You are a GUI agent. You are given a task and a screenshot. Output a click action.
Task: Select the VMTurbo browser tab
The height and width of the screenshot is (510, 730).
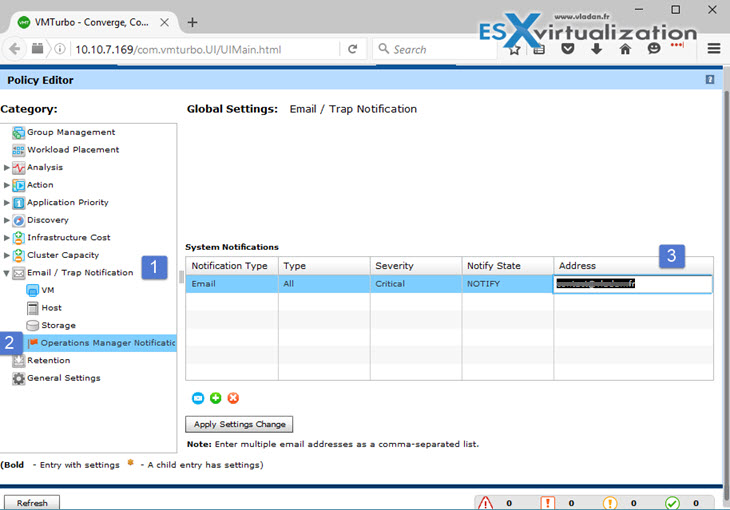click(92, 22)
